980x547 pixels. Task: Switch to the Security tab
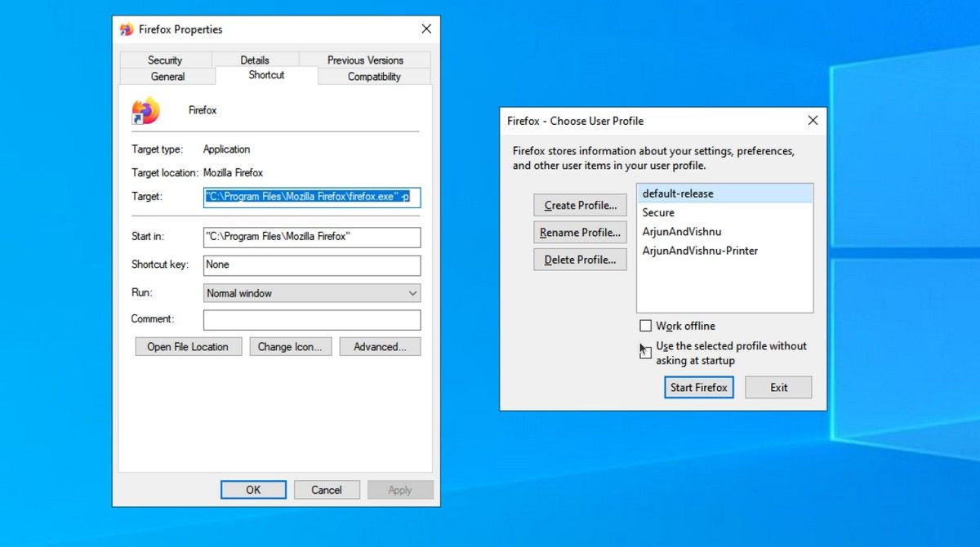165,60
